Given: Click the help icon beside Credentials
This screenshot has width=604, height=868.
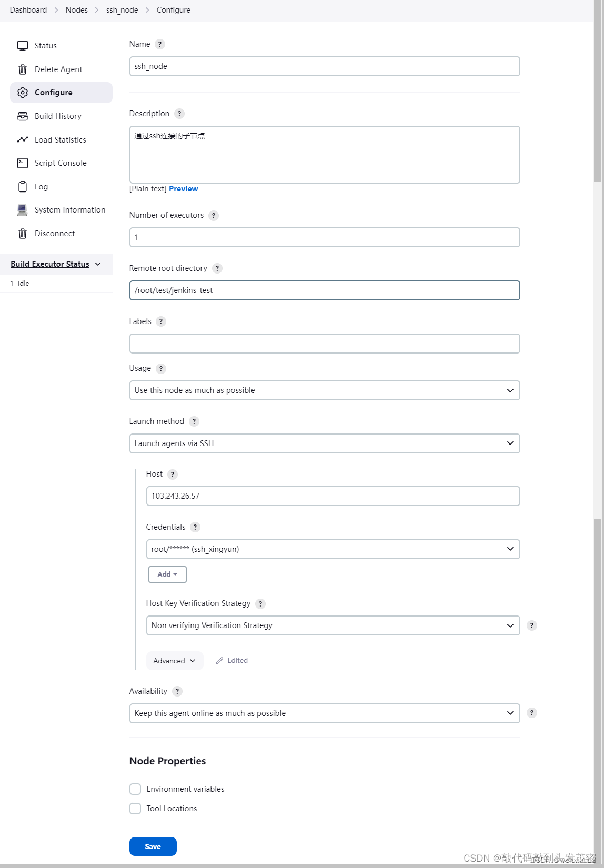Looking at the screenshot, I should tap(195, 527).
